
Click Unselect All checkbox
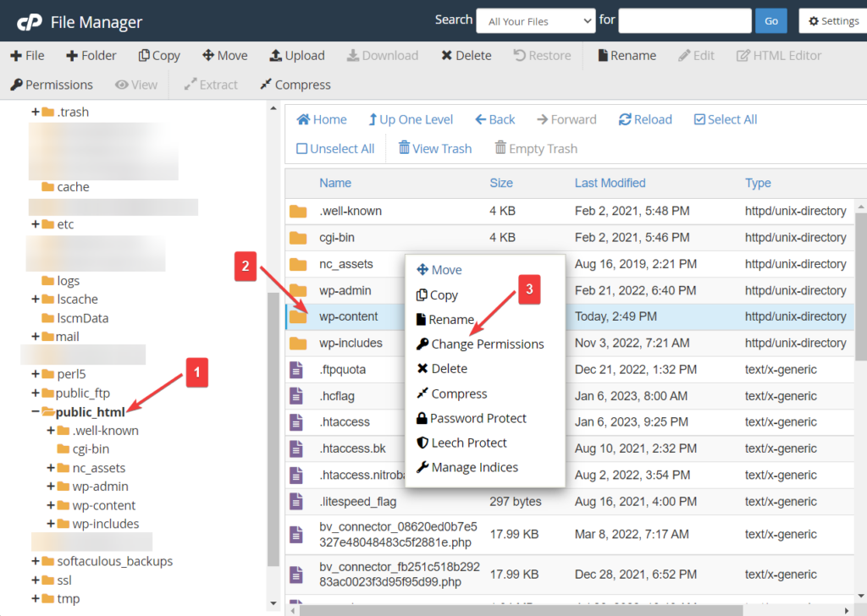coord(335,149)
